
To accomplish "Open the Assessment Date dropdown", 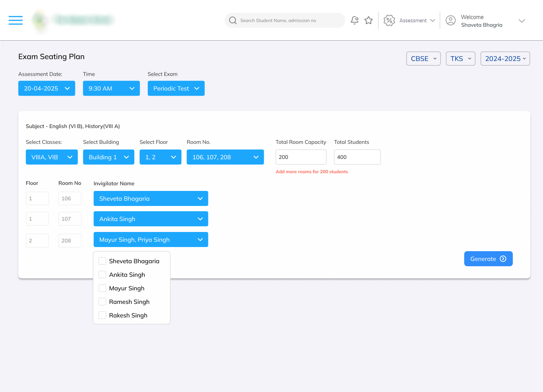I will tap(47, 88).
